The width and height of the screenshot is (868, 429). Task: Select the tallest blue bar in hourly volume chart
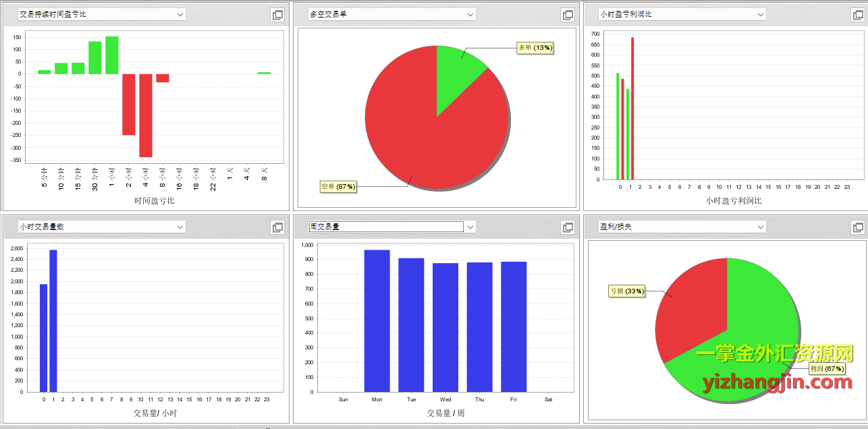[53, 320]
